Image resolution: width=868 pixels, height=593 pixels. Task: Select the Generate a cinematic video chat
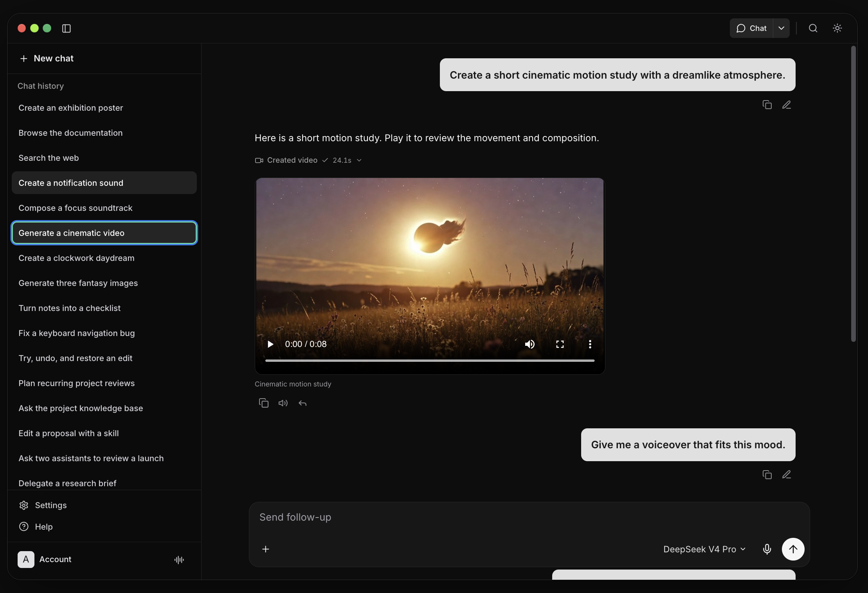pyautogui.click(x=104, y=233)
